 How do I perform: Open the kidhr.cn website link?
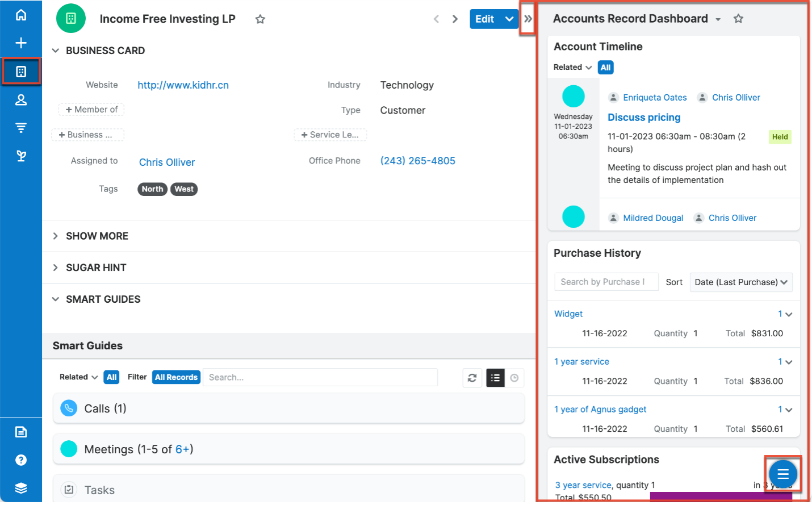click(x=183, y=85)
